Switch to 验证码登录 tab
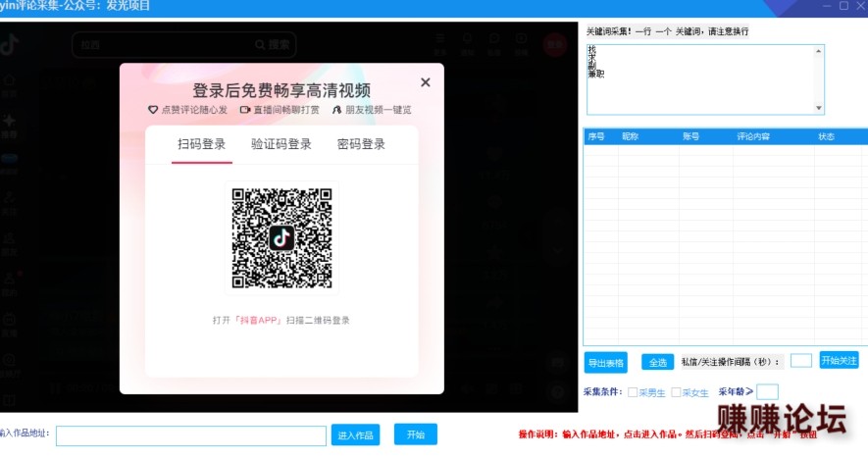The image size is (868, 459). click(281, 144)
